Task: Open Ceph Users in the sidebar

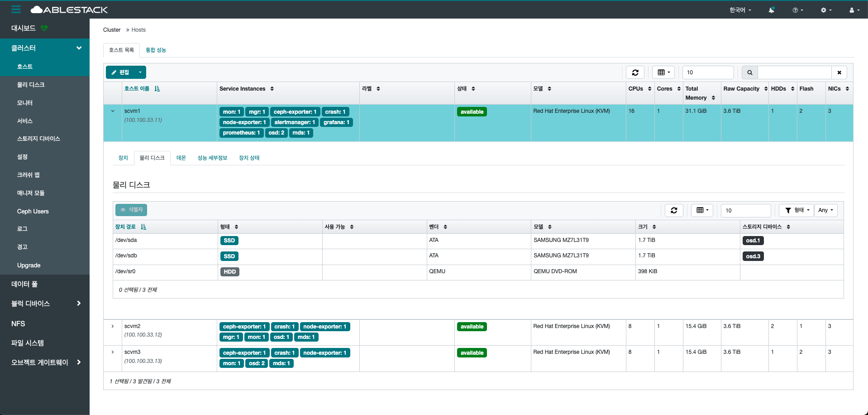Action: pos(33,211)
